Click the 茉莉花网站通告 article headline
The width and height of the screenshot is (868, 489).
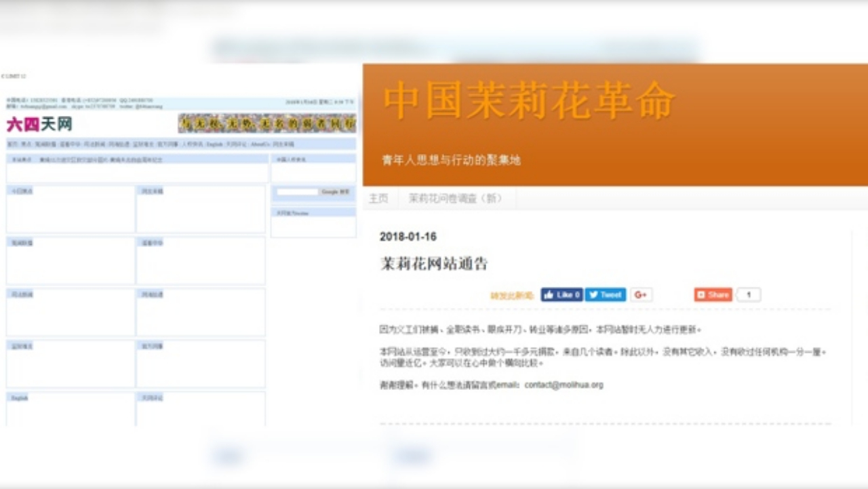(434, 264)
